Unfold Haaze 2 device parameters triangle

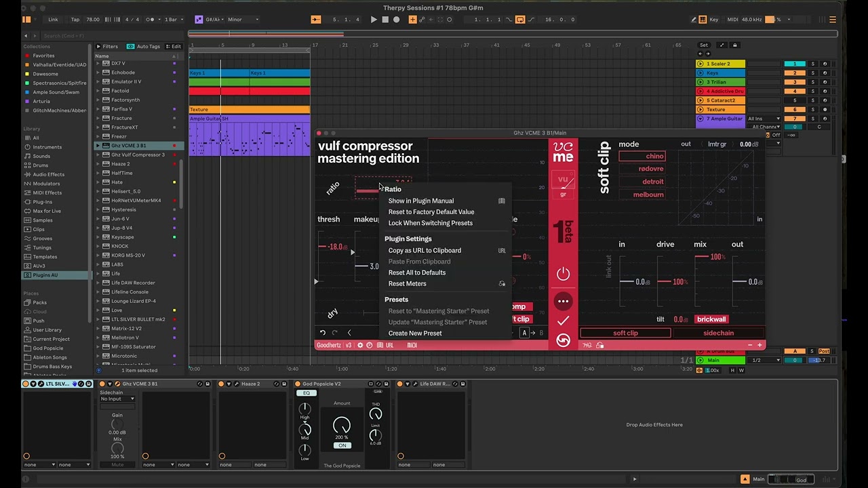click(x=230, y=384)
